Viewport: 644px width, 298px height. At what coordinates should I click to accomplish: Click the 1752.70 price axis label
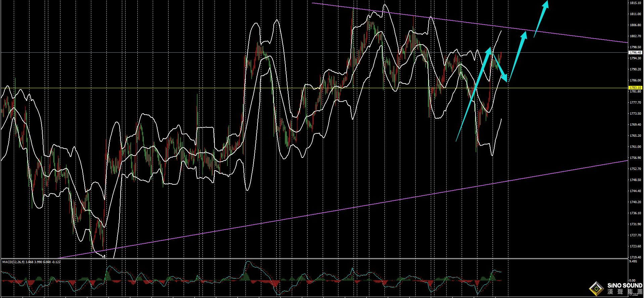[635, 169]
